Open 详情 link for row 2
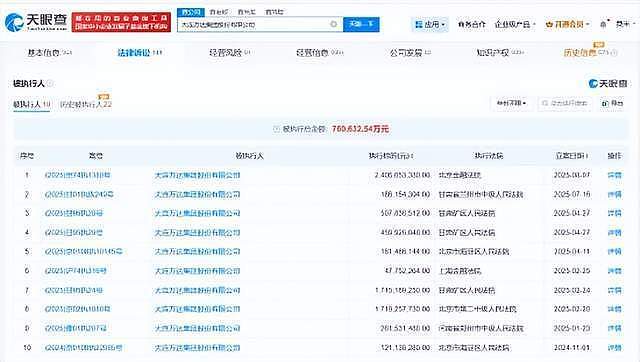 click(614, 195)
